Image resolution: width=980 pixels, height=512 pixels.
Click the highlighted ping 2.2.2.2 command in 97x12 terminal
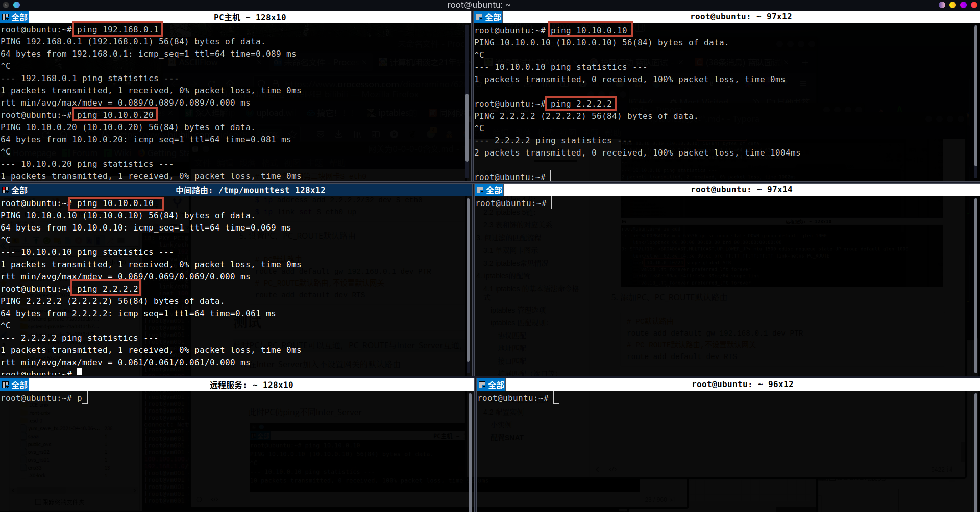[x=581, y=104]
